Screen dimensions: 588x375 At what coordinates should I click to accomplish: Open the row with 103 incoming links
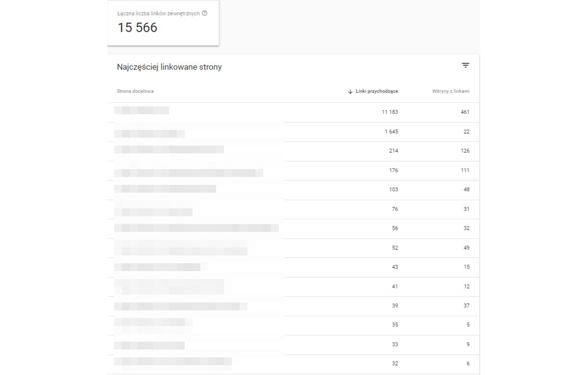coord(293,190)
